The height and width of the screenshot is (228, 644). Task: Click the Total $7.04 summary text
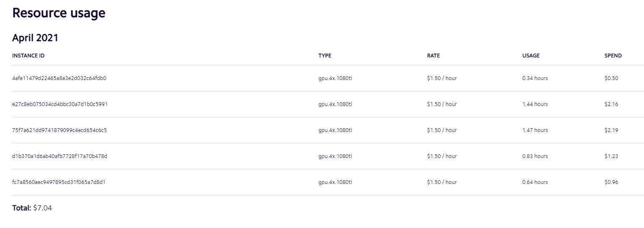coord(32,208)
